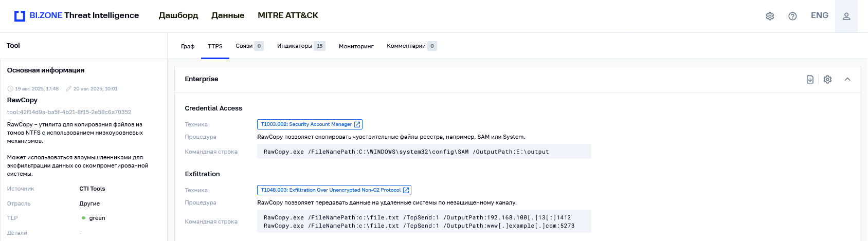Screen dimensions: 868x241
Task: Switch language to ENG
Action: pos(820,15)
